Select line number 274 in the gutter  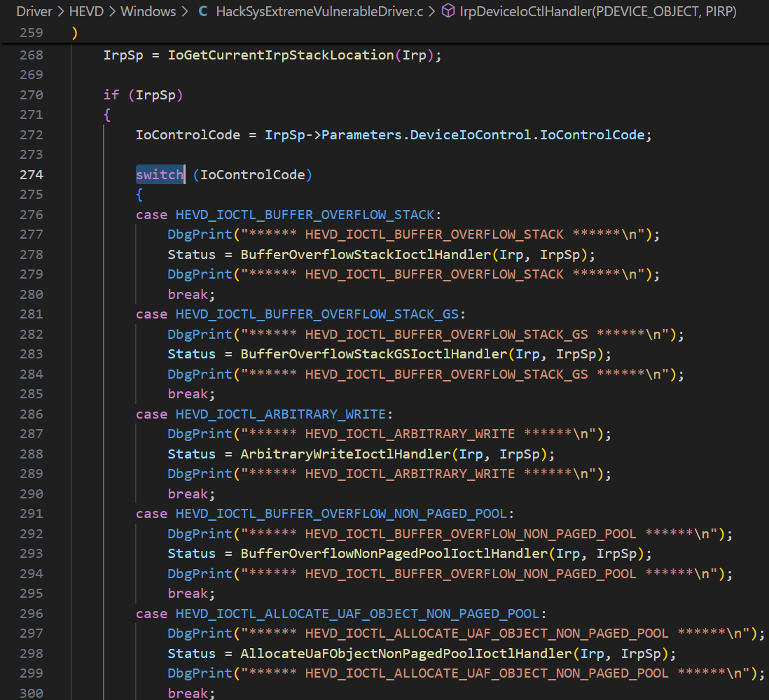[x=32, y=175]
